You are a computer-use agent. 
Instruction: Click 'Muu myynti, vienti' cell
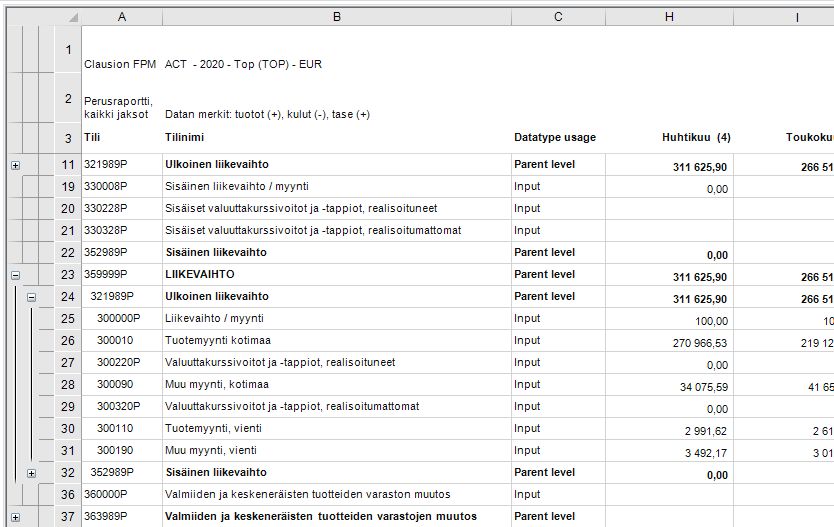coord(337,450)
